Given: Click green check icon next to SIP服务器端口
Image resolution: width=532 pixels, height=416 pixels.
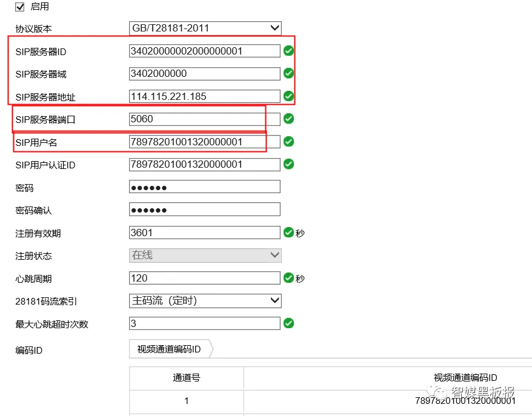Looking at the screenshot, I should pos(289,119).
